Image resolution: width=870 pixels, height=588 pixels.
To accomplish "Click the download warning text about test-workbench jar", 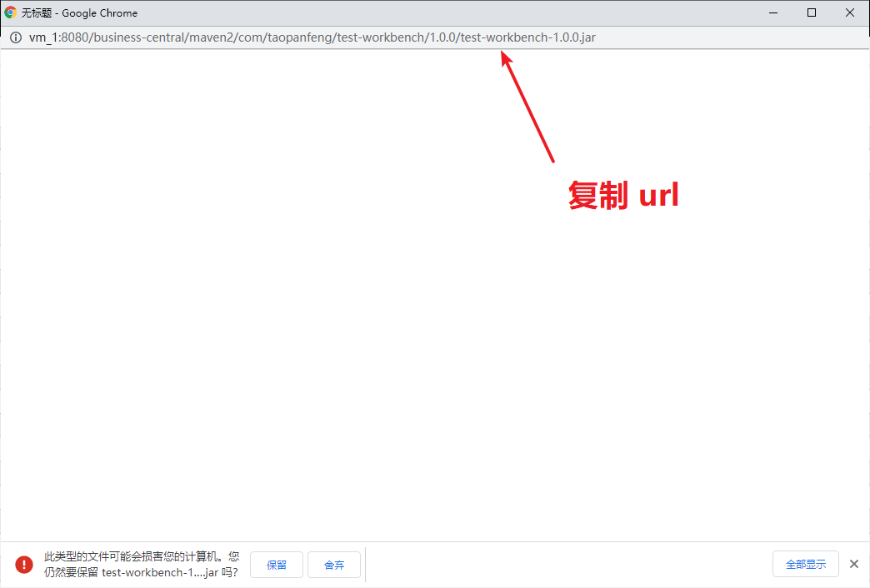I will pos(142,564).
